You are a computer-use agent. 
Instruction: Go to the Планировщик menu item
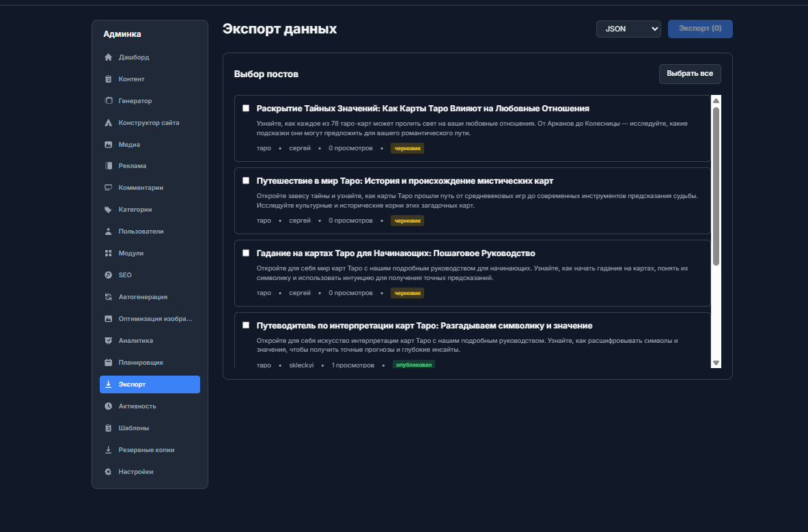click(141, 363)
